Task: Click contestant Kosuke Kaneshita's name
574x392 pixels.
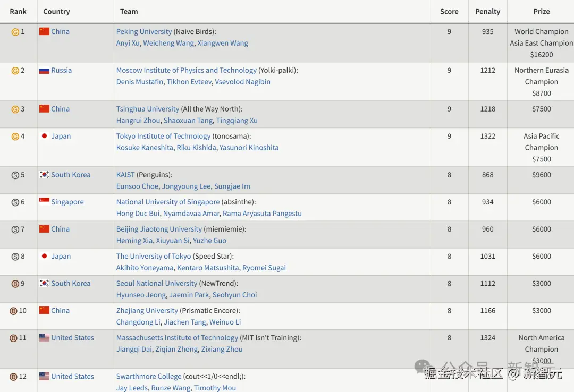Action: click(145, 148)
